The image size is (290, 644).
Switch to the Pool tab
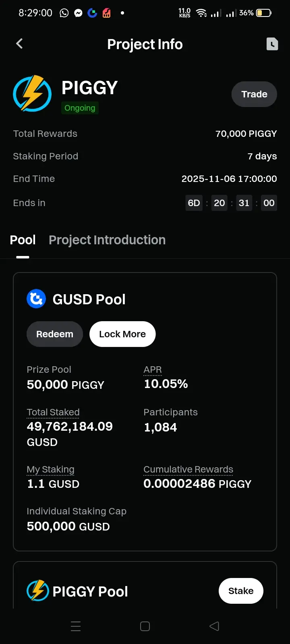23,240
